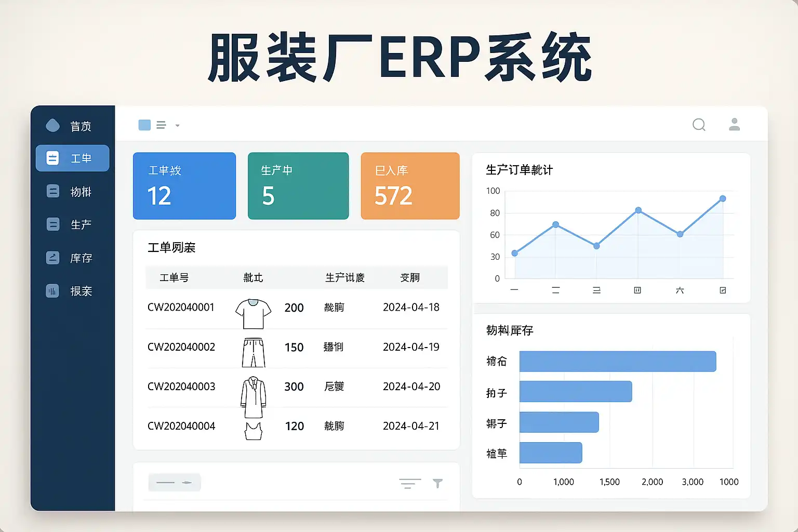Click the highest point on the line chart
Screen dimensions: 798x532
pos(723,198)
